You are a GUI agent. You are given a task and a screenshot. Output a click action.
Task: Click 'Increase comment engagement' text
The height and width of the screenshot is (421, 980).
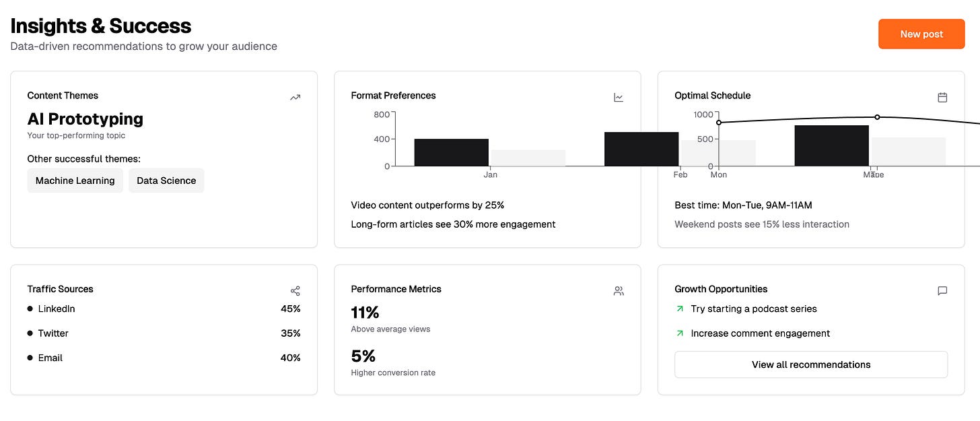click(x=761, y=333)
